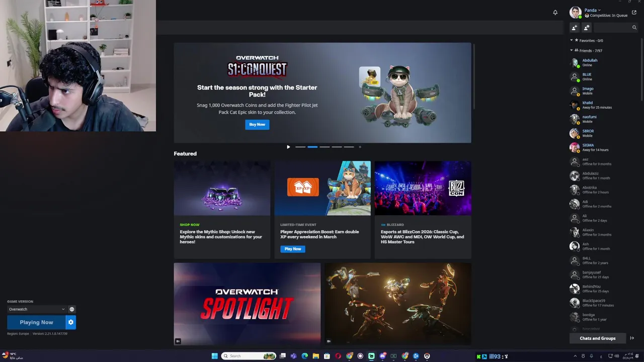This screenshot has width=644, height=362.
Task: Click S8ROR's avatar in friends list
Action: [x=575, y=133]
